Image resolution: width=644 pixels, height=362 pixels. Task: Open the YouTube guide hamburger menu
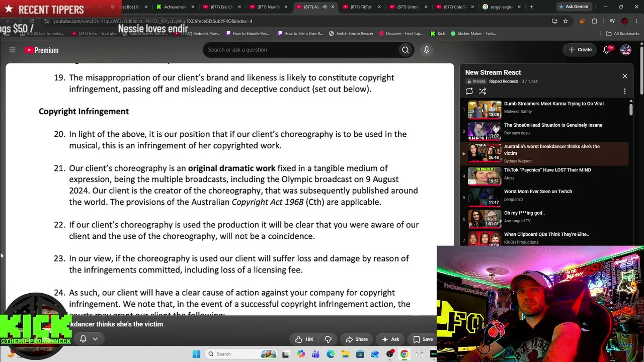(13, 50)
